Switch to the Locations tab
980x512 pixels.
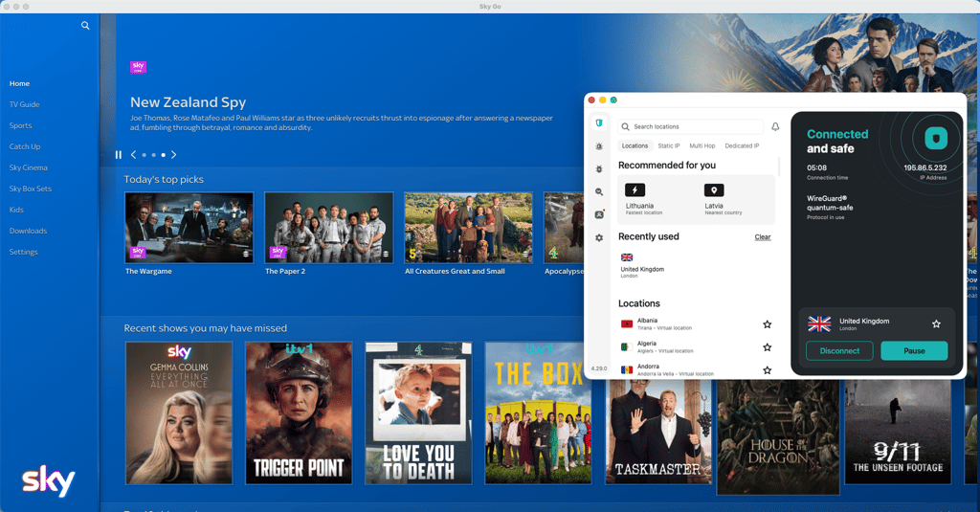(635, 145)
